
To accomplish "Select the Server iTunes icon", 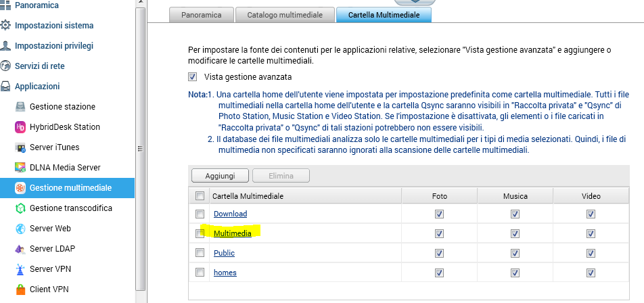I will click(x=20, y=147).
